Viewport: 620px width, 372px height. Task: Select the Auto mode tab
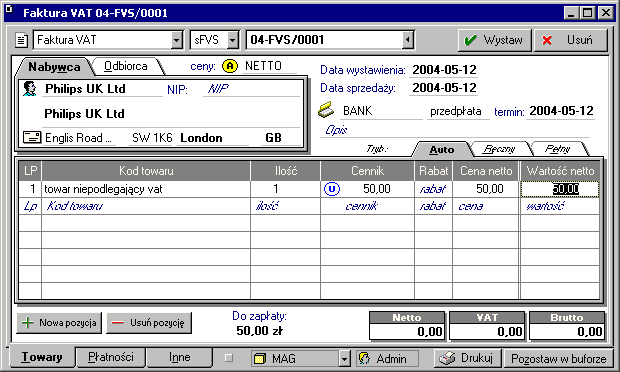pos(441,149)
